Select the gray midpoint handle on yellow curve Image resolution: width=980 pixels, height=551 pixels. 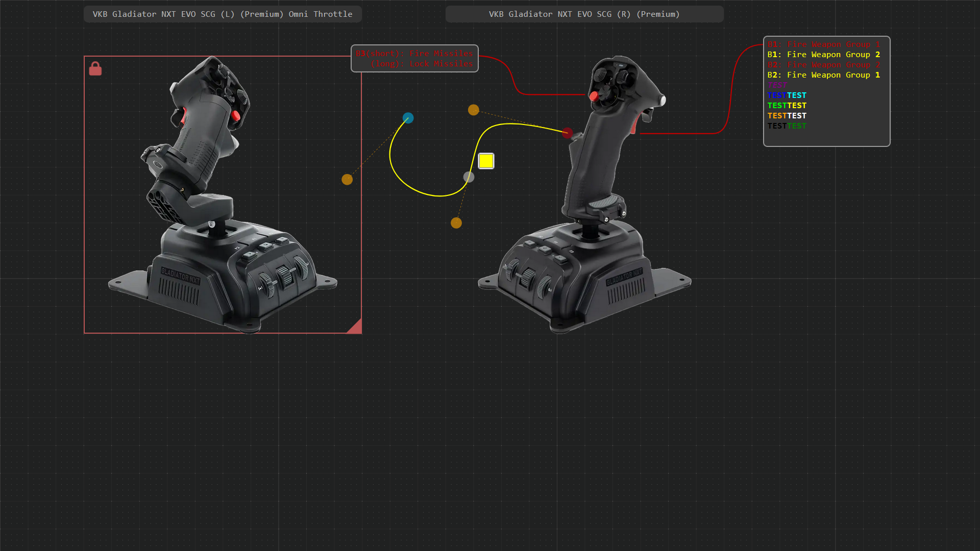click(x=469, y=177)
